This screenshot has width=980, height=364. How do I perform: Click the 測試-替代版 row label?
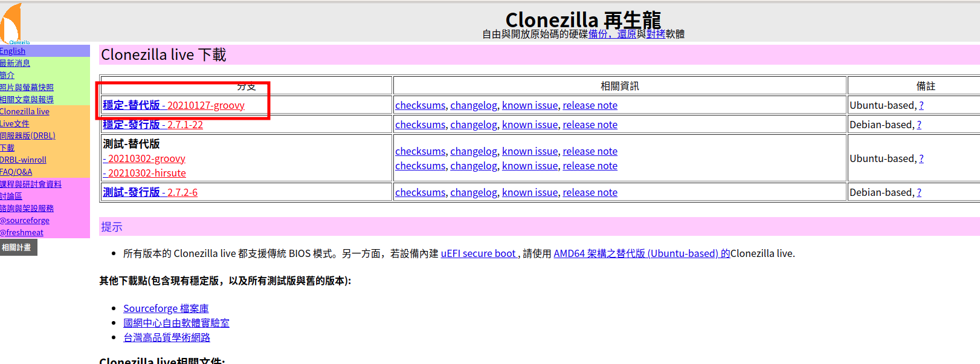click(x=131, y=144)
